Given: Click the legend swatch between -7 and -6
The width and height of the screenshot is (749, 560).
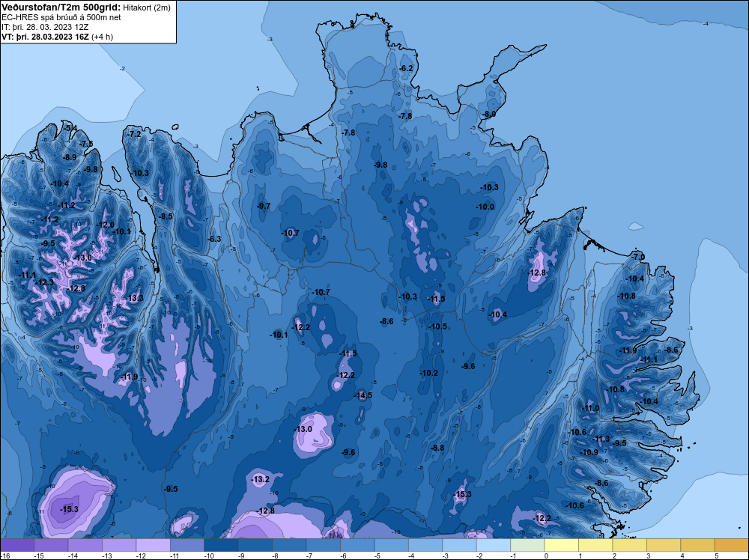Looking at the screenshot, I should click(x=324, y=545).
